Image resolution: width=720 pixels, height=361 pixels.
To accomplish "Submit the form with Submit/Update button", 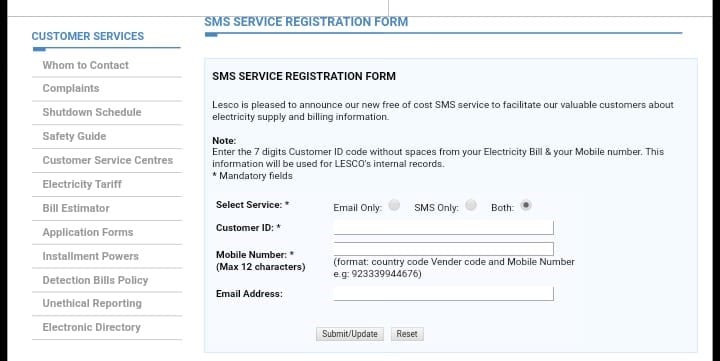I will [350, 334].
